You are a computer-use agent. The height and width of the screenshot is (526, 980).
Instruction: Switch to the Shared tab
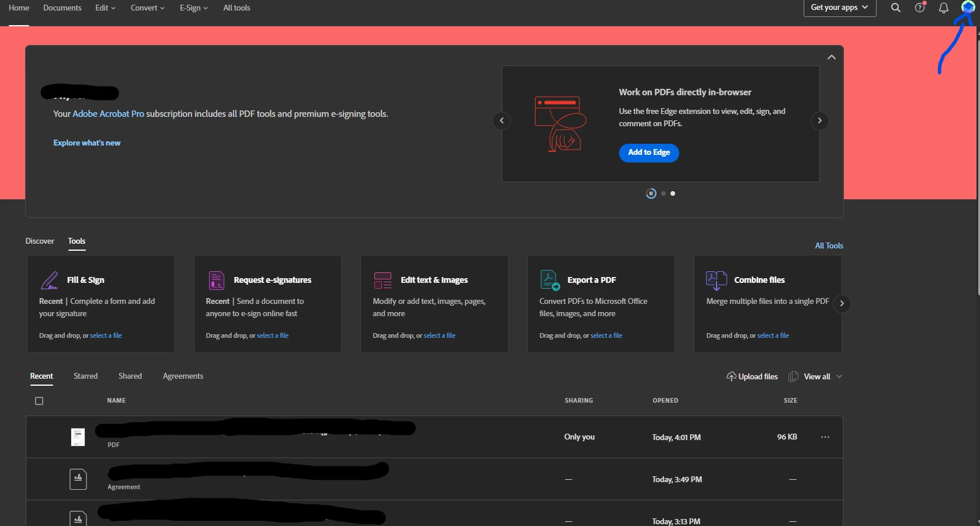point(130,376)
